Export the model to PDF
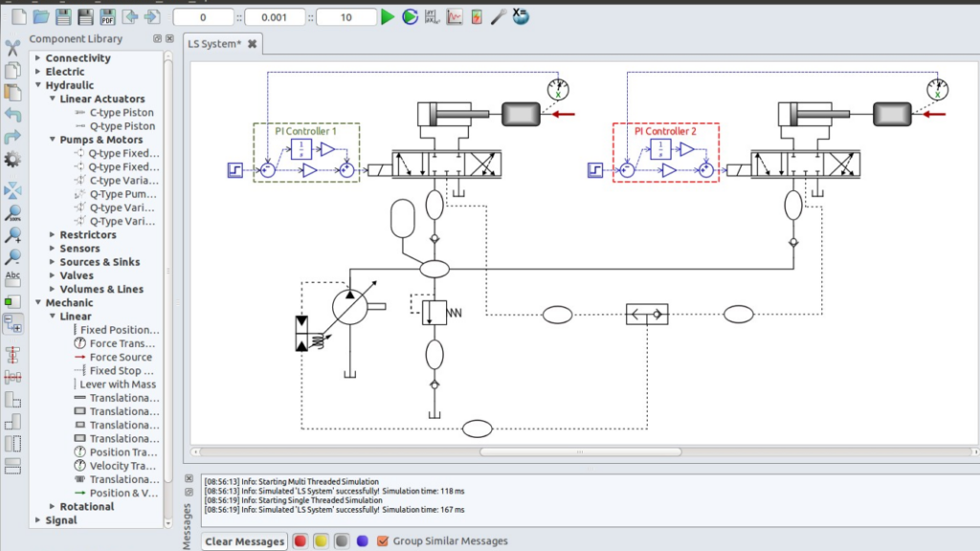 coord(107,17)
